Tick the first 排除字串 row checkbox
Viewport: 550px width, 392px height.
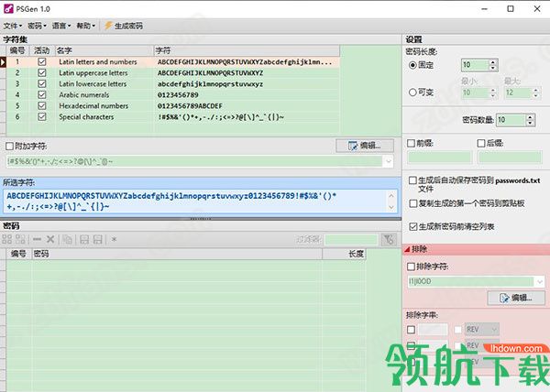[411, 330]
